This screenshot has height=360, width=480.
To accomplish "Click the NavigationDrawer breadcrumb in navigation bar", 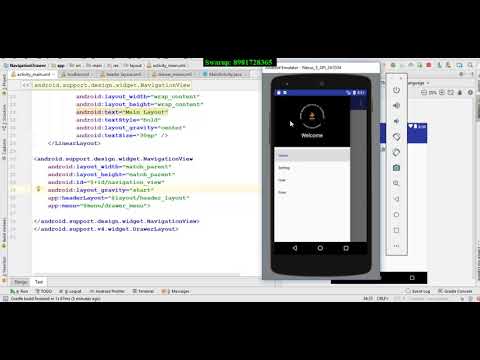I will [25, 66].
